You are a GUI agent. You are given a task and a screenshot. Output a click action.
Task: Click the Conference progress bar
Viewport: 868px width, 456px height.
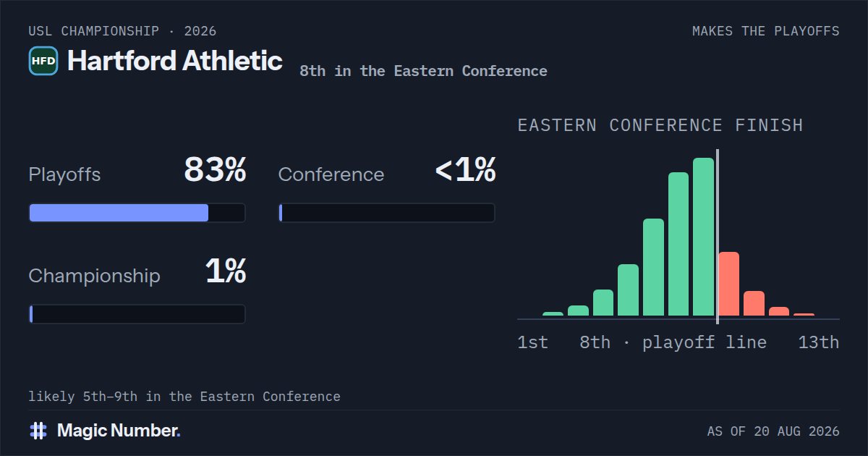387,213
